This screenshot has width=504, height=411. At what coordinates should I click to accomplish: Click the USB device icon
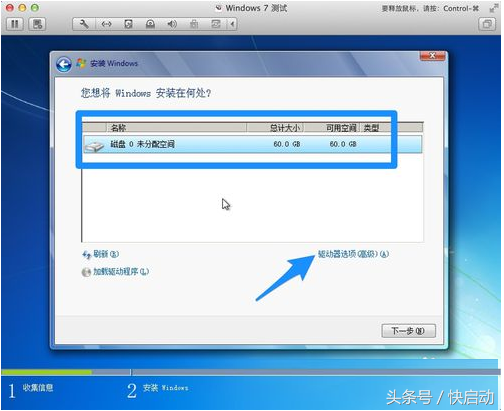click(x=194, y=24)
